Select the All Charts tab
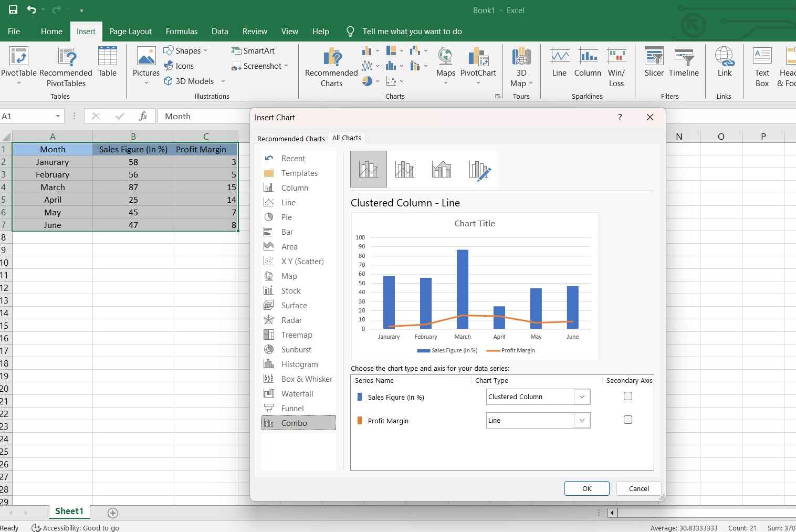Image resolution: width=796 pixels, height=532 pixels. click(347, 138)
